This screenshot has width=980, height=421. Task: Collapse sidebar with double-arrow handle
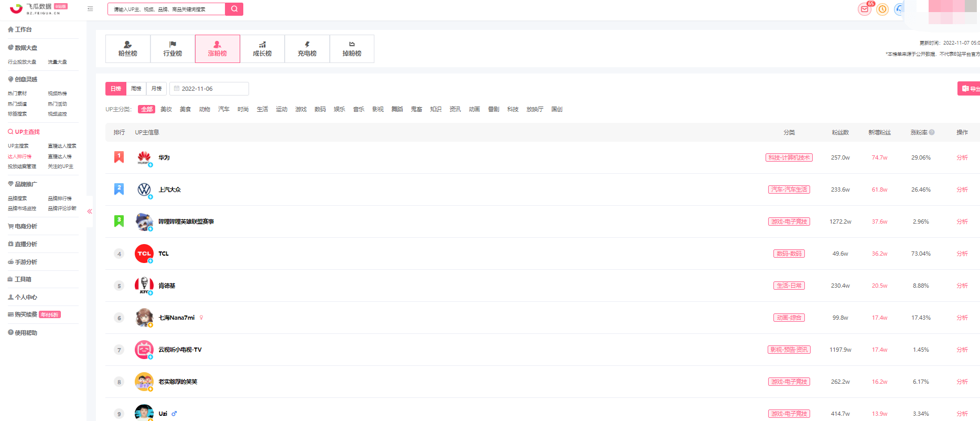[x=90, y=212]
